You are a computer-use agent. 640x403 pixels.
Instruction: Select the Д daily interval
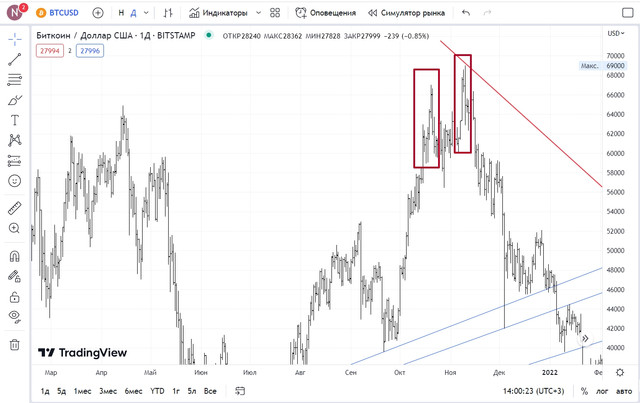click(x=133, y=13)
